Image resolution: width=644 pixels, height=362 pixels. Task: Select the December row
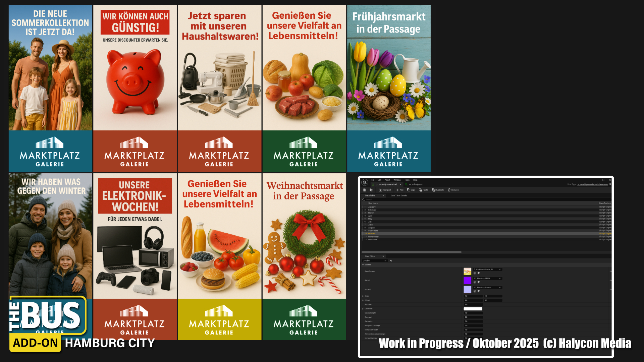(x=373, y=240)
